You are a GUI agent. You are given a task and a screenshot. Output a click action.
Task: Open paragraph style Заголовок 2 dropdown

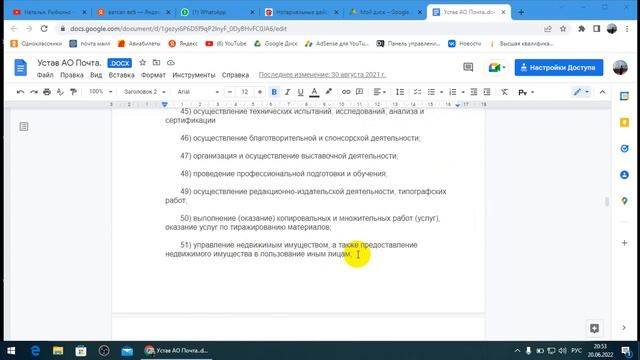pos(144,92)
